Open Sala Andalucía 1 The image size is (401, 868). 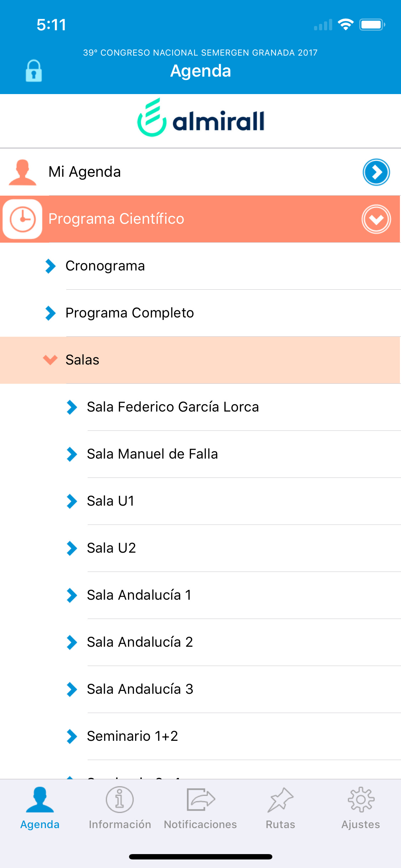200,595
